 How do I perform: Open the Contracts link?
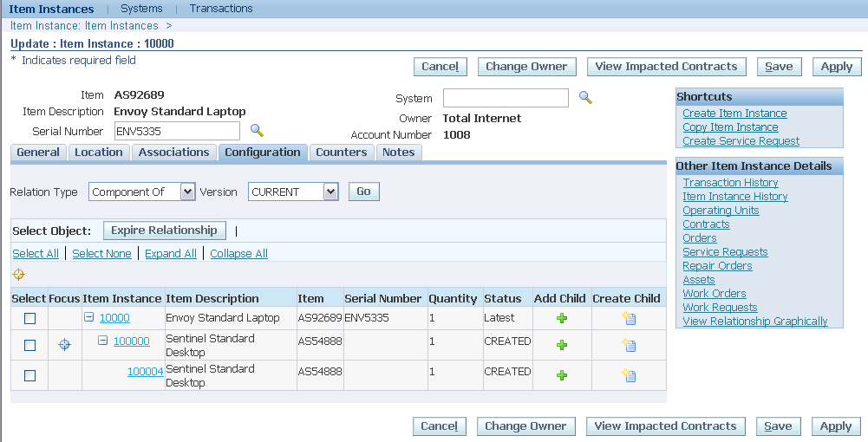[x=706, y=224]
